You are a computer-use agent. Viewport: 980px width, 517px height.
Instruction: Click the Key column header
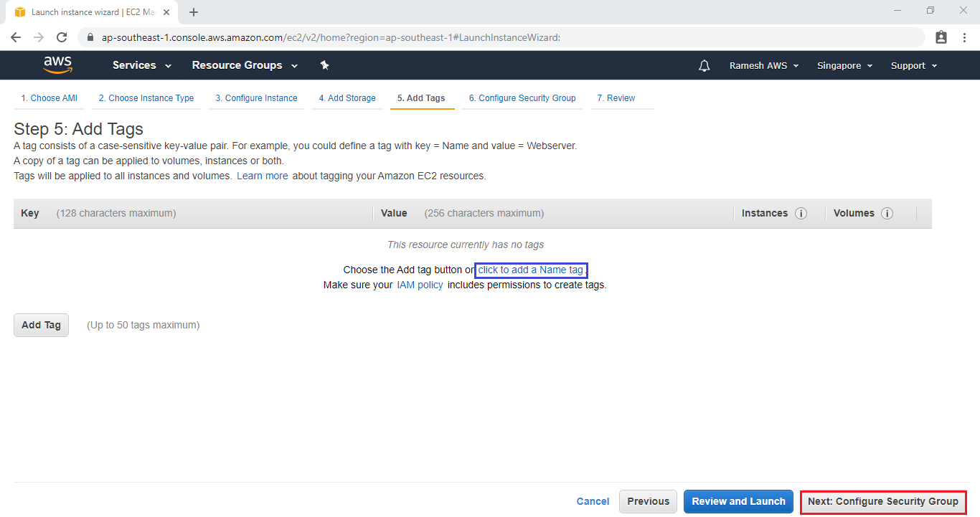click(x=30, y=213)
